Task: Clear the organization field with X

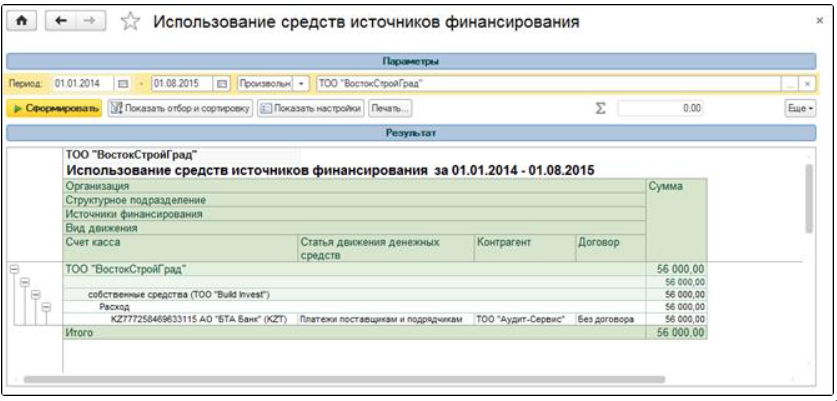Action: tap(808, 84)
